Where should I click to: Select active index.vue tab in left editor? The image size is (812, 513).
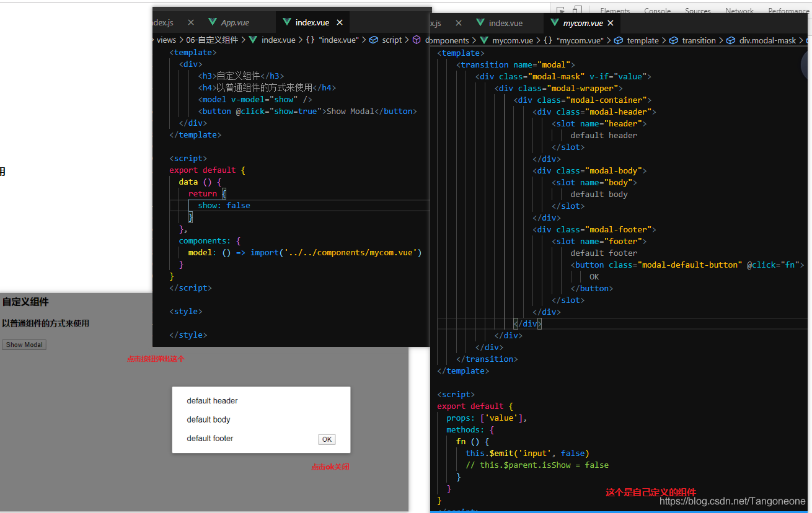(312, 22)
